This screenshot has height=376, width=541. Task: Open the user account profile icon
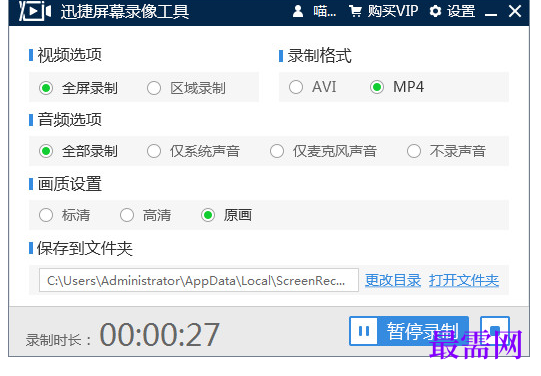(298, 11)
